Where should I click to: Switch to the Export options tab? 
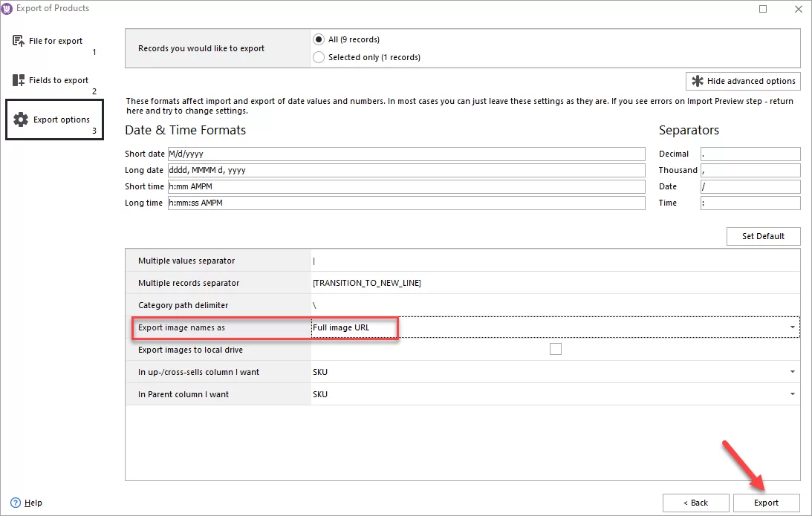tap(53, 119)
